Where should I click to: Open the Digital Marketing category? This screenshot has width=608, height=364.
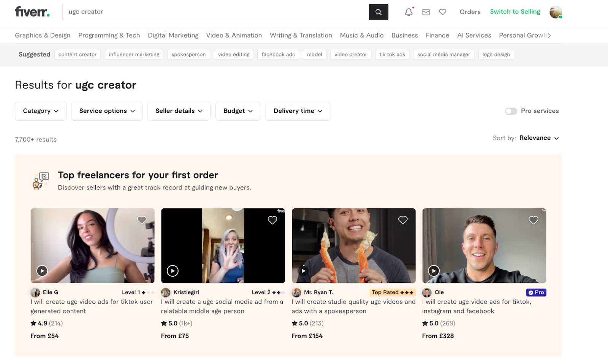pos(173,35)
